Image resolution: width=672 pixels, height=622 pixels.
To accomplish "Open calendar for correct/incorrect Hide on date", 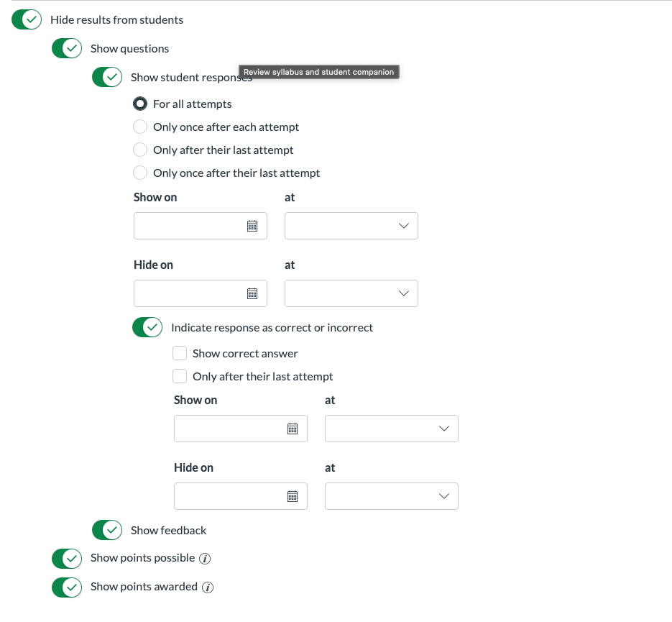I will tap(293, 496).
